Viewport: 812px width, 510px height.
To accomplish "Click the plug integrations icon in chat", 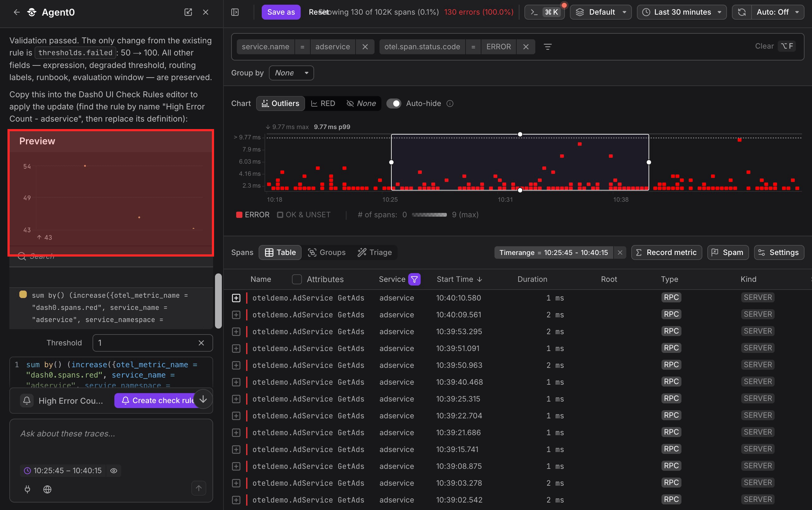I will [x=28, y=489].
